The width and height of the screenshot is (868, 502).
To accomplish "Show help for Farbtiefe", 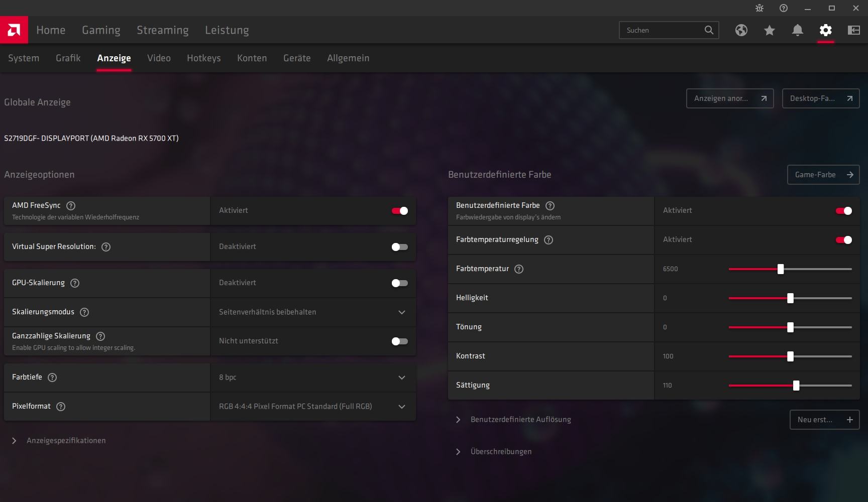I will click(52, 378).
